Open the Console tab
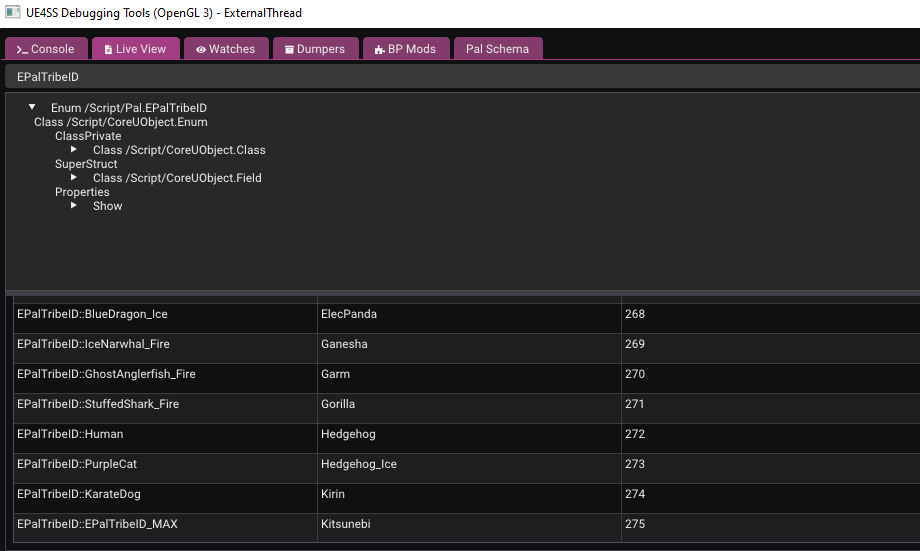 tap(46, 49)
